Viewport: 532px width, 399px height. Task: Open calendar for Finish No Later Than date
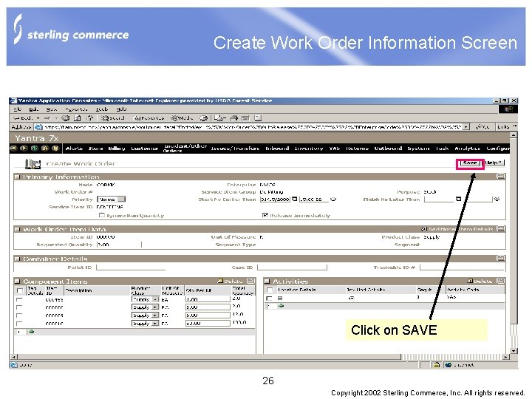(x=458, y=199)
